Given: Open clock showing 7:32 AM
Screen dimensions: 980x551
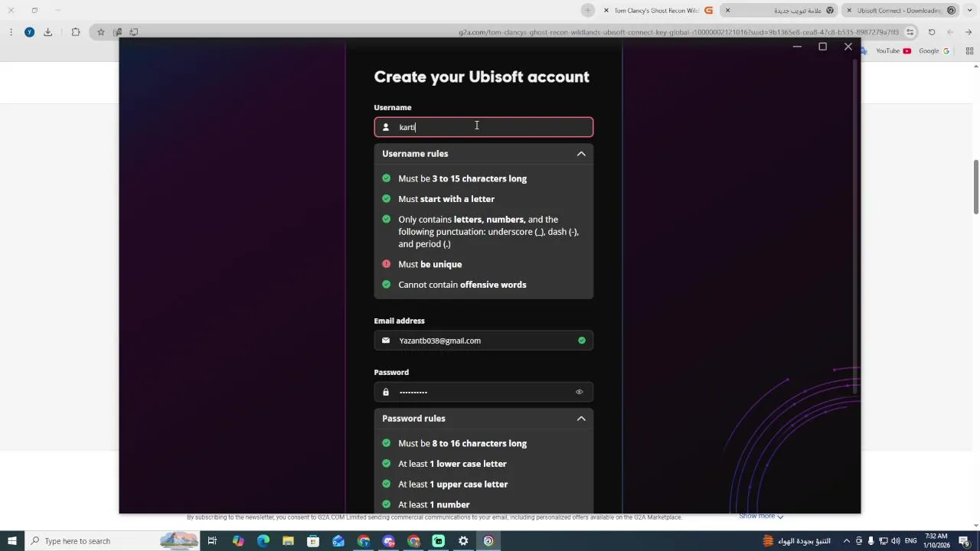Looking at the screenshot, I should [936, 541].
